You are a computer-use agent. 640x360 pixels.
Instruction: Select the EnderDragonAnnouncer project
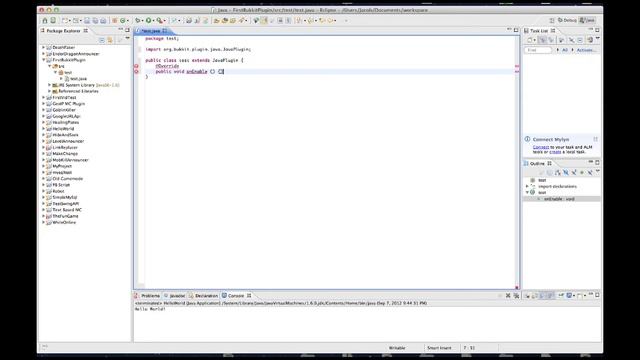[76, 53]
